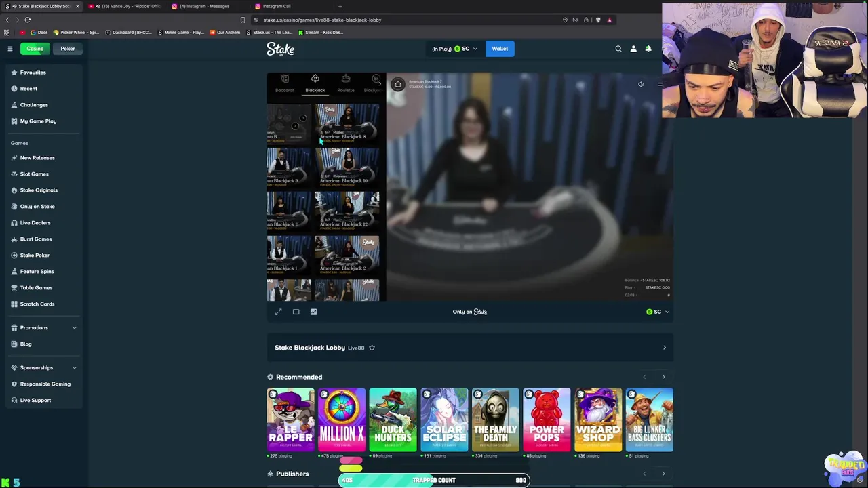Enter fullscreen mode for the game
Viewport: 868px width, 488px height.
[279, 312]
